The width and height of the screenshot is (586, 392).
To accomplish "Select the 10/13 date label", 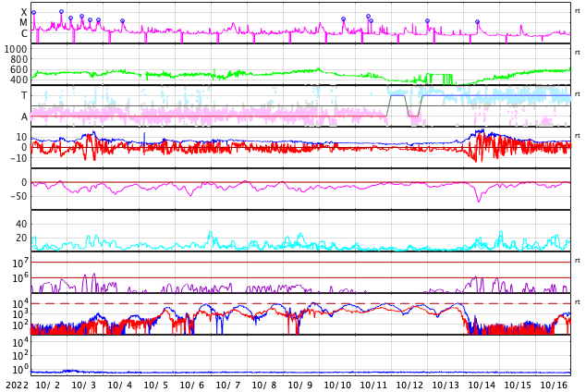I will pyautogui.click(x=446, y=386).
